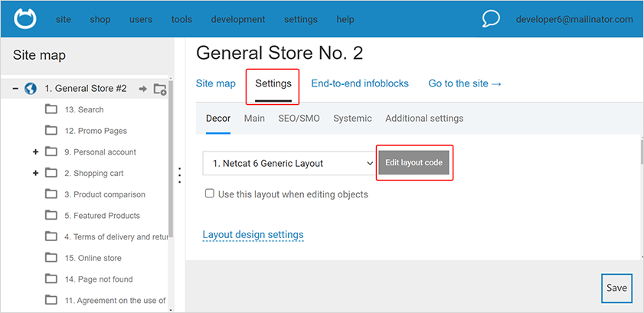Viewport: 644px width, 313px height.
Task: Click the add subdivision folder-plus icon
Action: 160,89
